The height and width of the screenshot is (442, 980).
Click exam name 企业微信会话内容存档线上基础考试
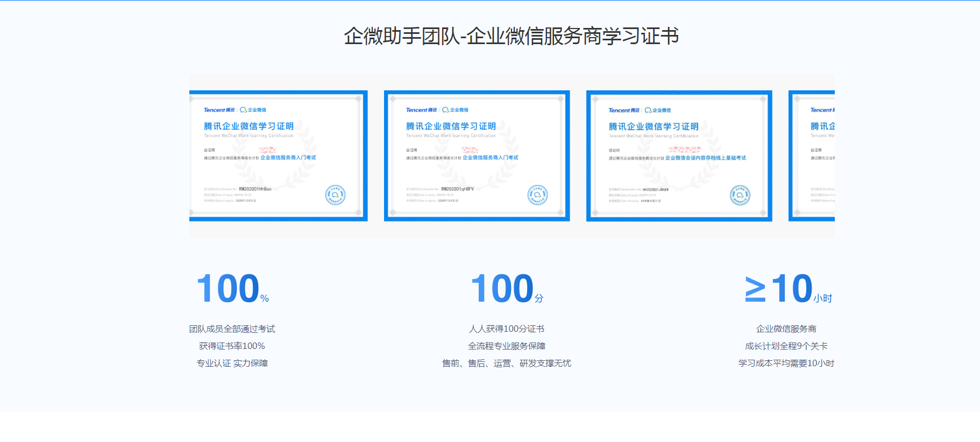point(706,158)
